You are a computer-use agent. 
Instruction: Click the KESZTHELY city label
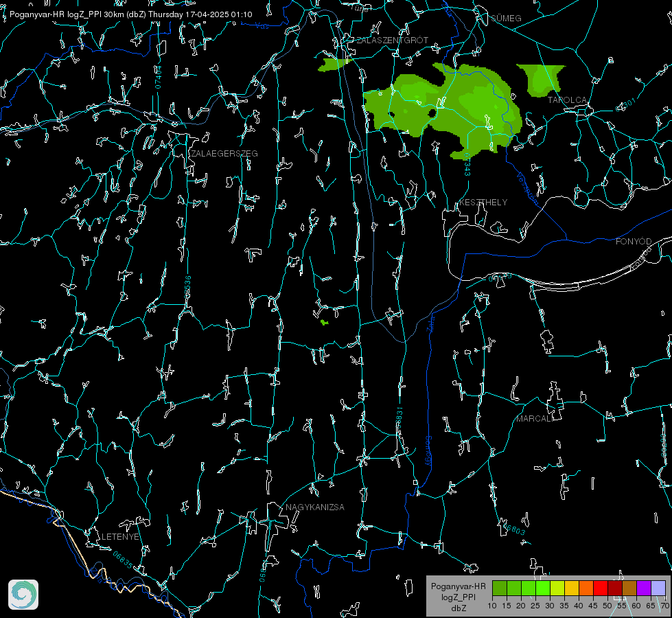click(483, 202)
